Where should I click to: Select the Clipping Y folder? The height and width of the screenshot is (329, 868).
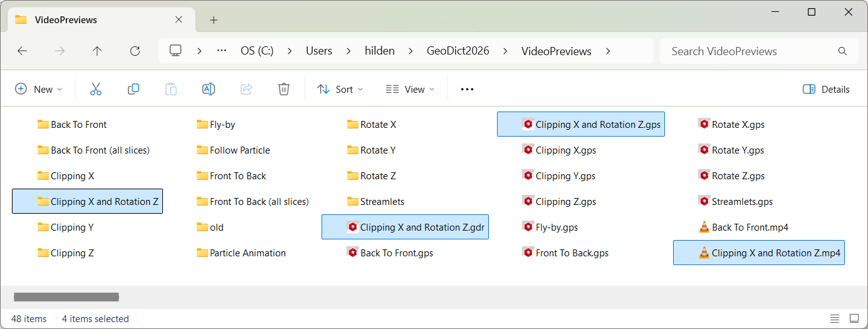coord(66,227)
